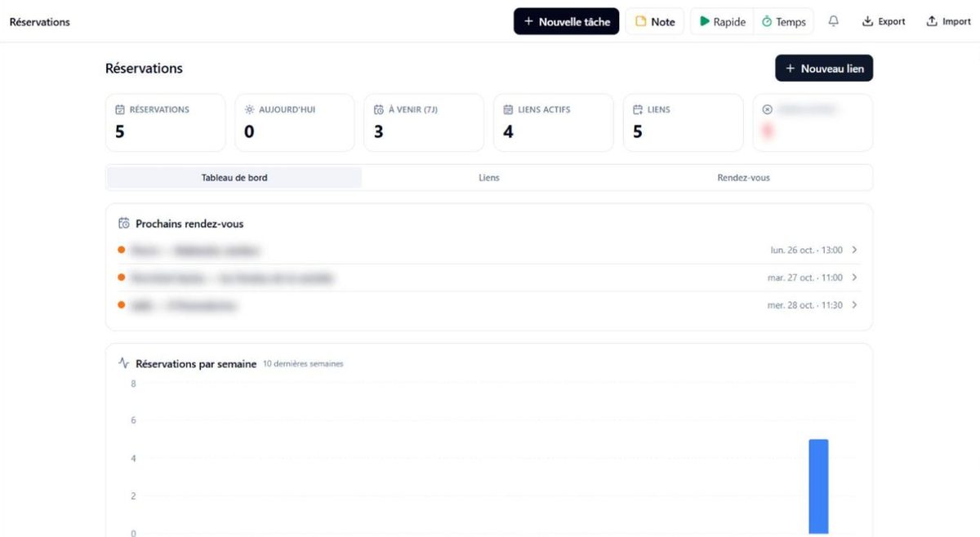Click the Import button
Image resolution: width=980 pixels, height=537 pixels.
949,22
